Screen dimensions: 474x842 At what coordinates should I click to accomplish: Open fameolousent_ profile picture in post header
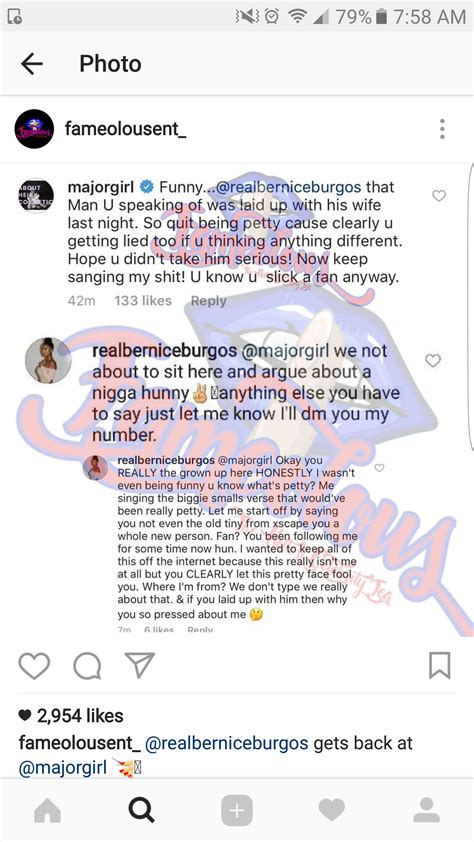[x=34, y=129]
